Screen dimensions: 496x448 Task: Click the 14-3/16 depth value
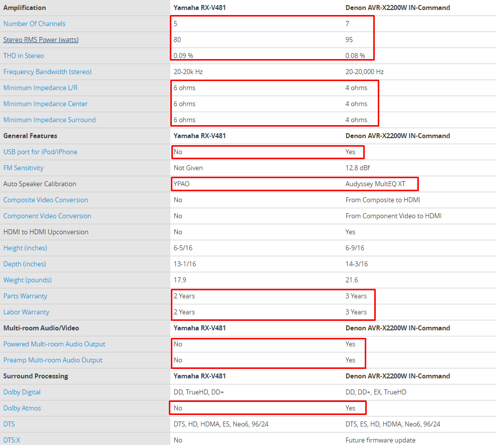point(357,264)
